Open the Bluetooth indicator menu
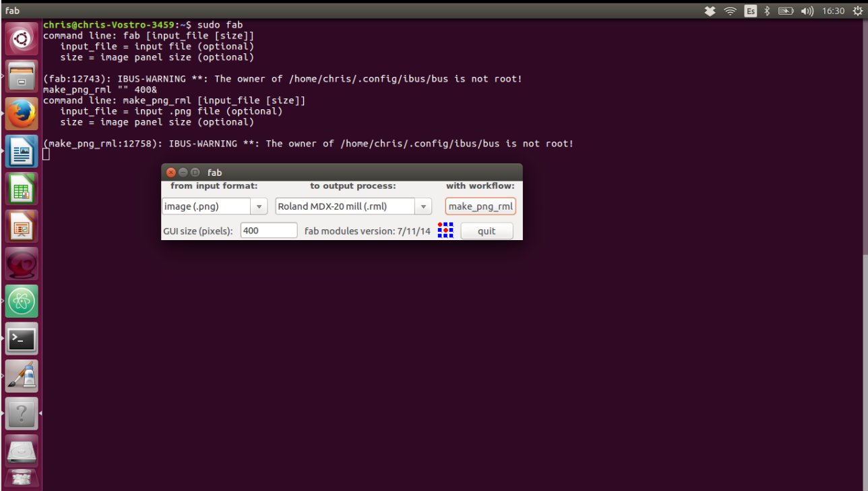The height and width of the screenshot is (491, 868). pos(767,11)
